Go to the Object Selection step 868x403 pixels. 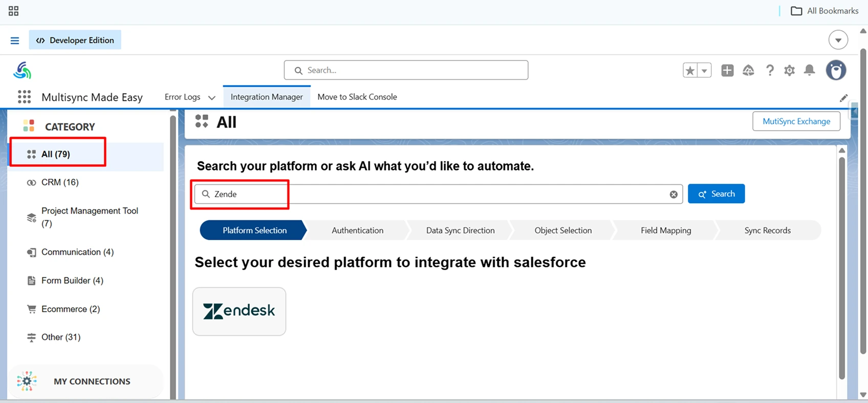(563, 230)
